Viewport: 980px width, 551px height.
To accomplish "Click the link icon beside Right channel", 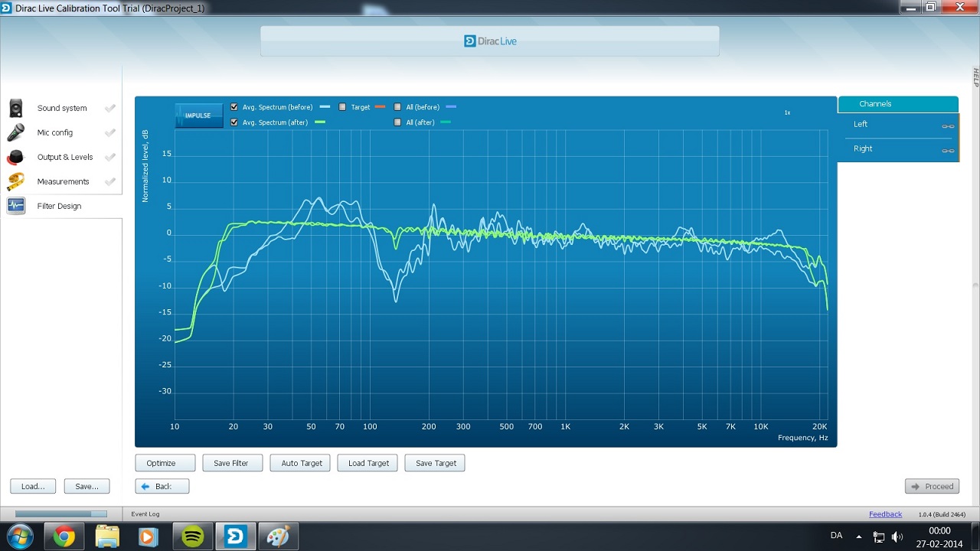I will [948, 151].
